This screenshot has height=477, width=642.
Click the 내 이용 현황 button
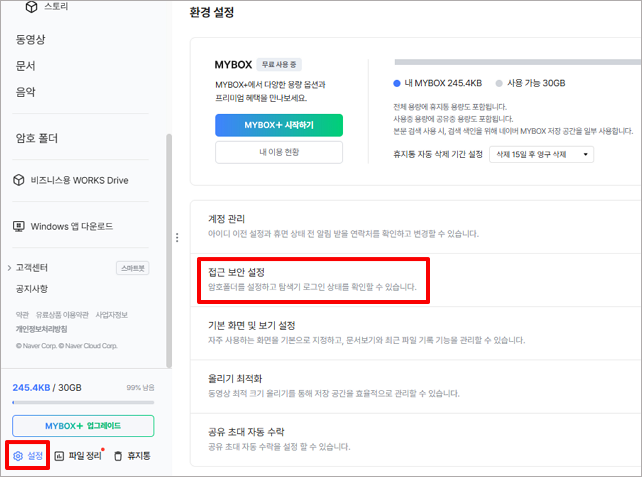(278, 152)
